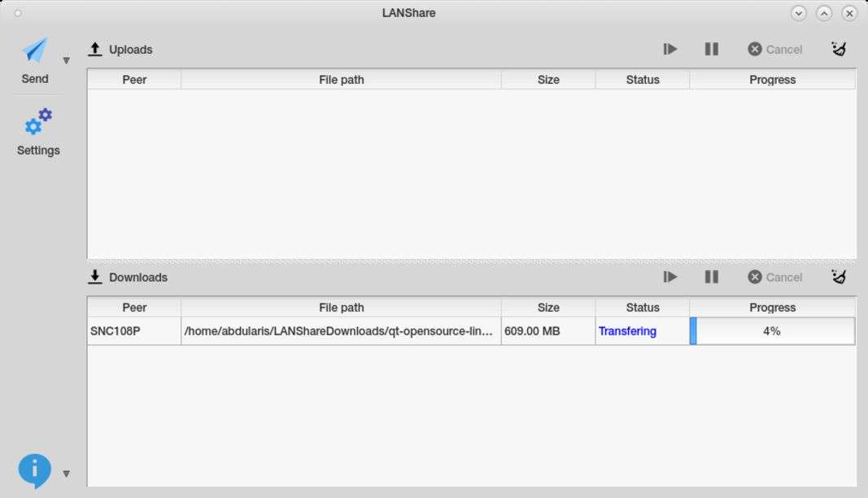
Task: Minimize the LANShare window
Action: 798,13
